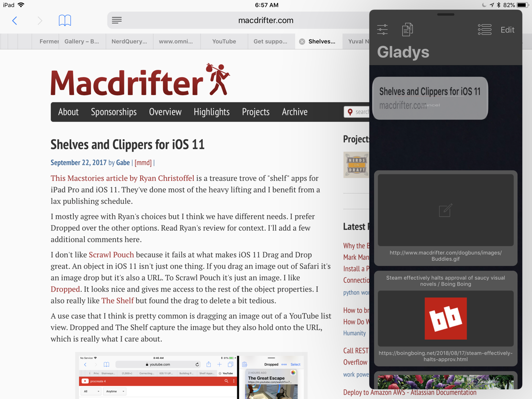The width and height of the screenshot is (532, 399).
Task: Open the Overflow sidebar link
Action: [x=355, y=362]
